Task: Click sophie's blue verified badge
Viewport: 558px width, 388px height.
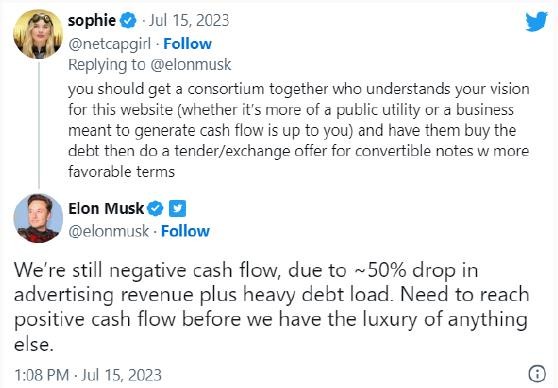Action: click(128, 21)
